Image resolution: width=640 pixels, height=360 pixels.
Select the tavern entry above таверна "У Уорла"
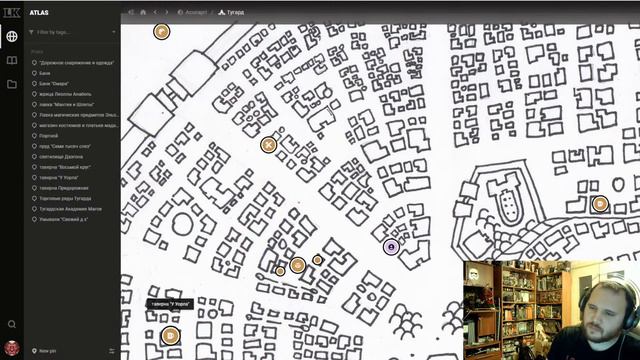[62, 167]
